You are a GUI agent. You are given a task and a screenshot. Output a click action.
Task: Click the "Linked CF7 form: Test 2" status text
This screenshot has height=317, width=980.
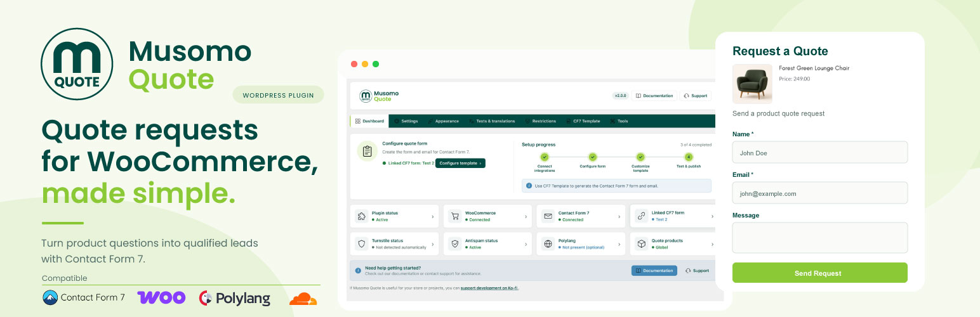pos(408,163)
